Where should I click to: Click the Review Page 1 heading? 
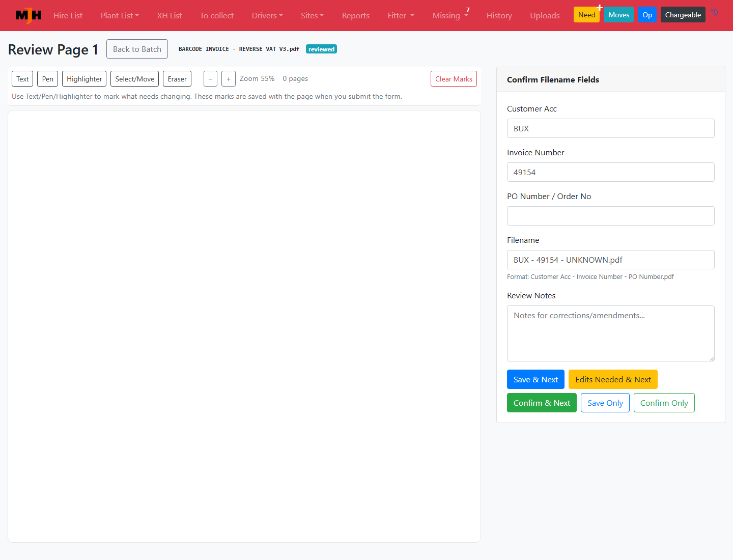coord(53,49)
